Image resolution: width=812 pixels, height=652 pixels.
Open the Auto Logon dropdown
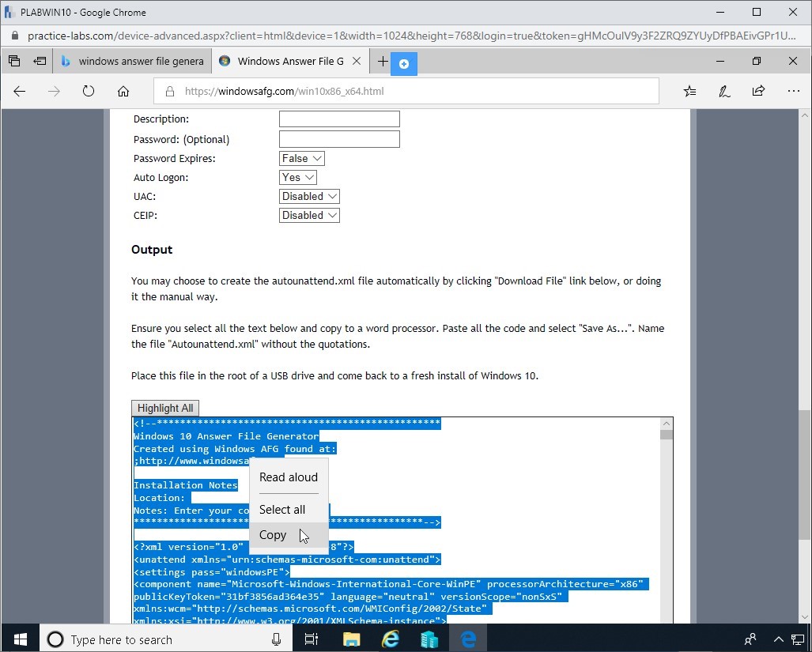tap(298, 178)
